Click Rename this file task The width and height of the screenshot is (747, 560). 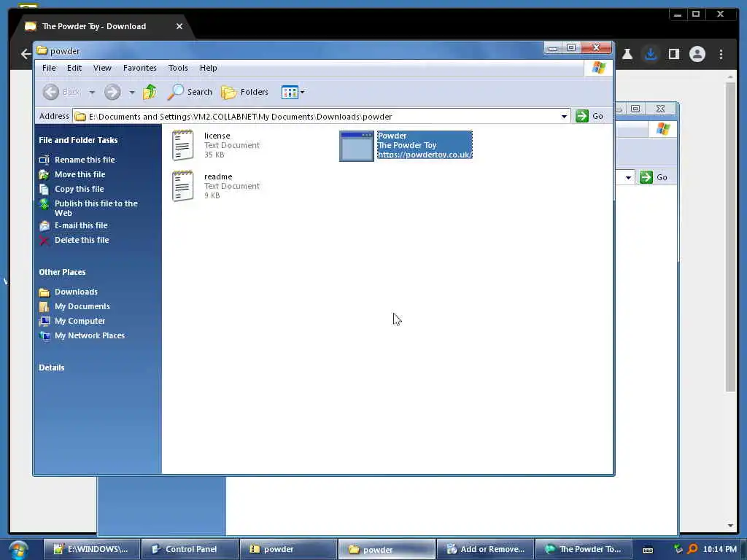tap(85, 160)
